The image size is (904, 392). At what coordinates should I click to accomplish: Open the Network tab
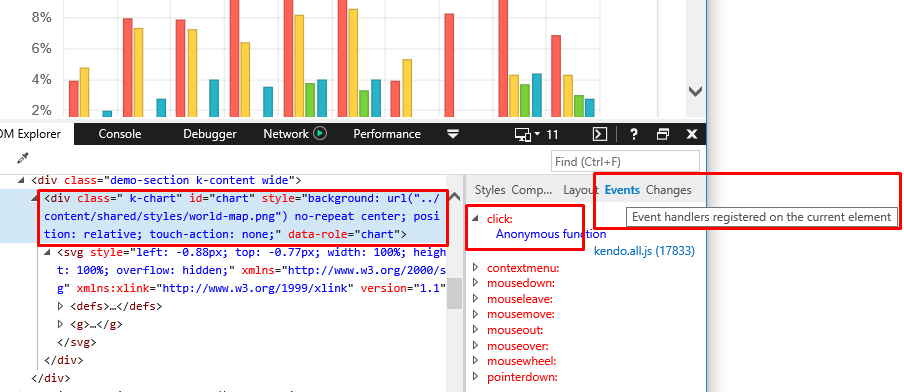click(286, 134)
